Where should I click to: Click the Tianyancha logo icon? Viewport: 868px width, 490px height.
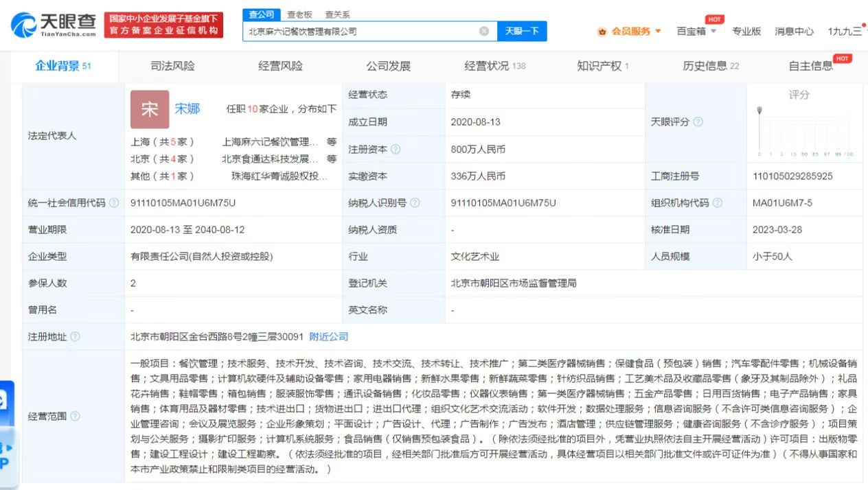pos(23,23)
